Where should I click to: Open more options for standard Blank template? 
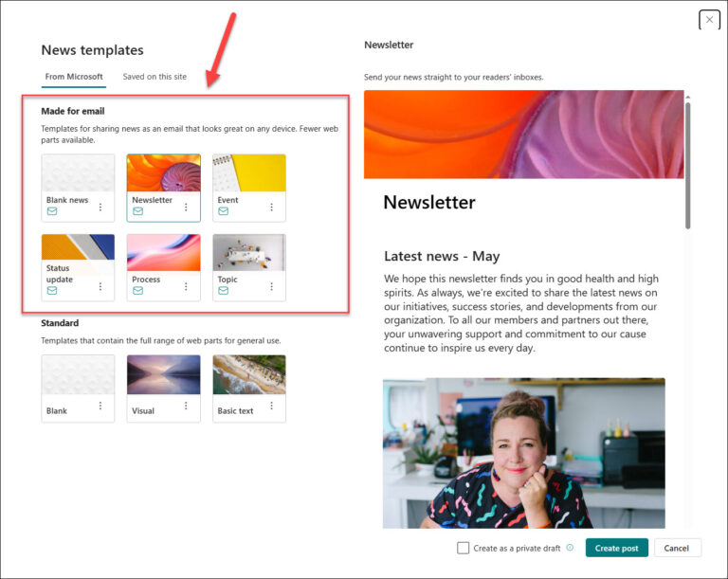click(x=100, y=406)
